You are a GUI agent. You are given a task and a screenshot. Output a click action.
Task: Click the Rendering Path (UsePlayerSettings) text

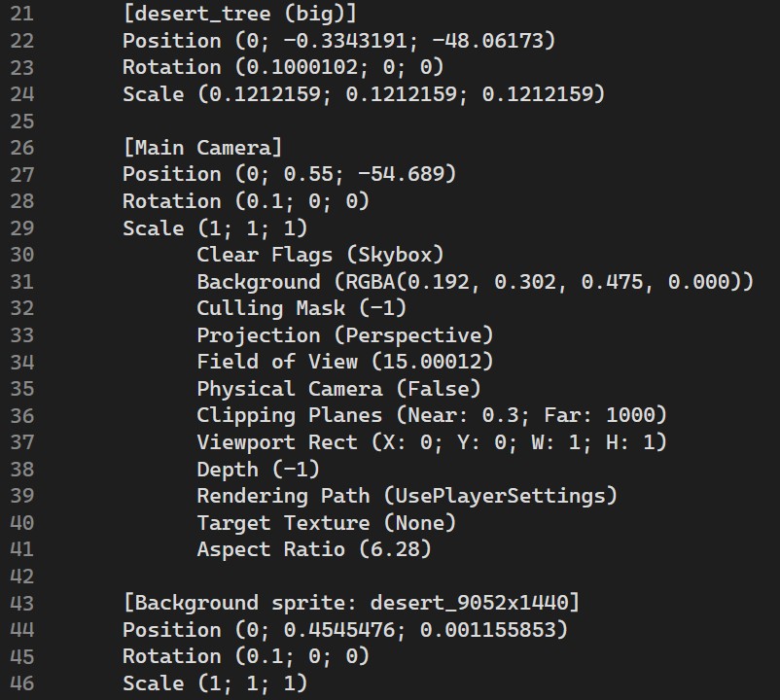[x=407, y=496]
